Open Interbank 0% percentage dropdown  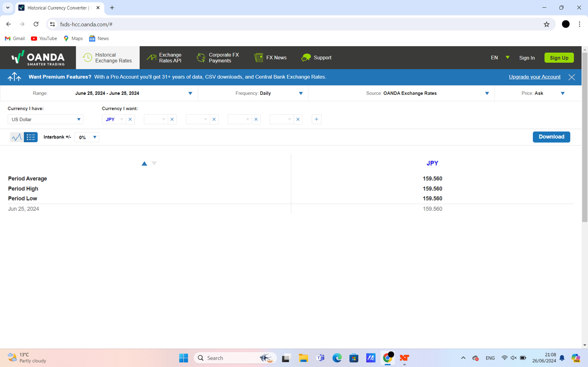(87, 137)
